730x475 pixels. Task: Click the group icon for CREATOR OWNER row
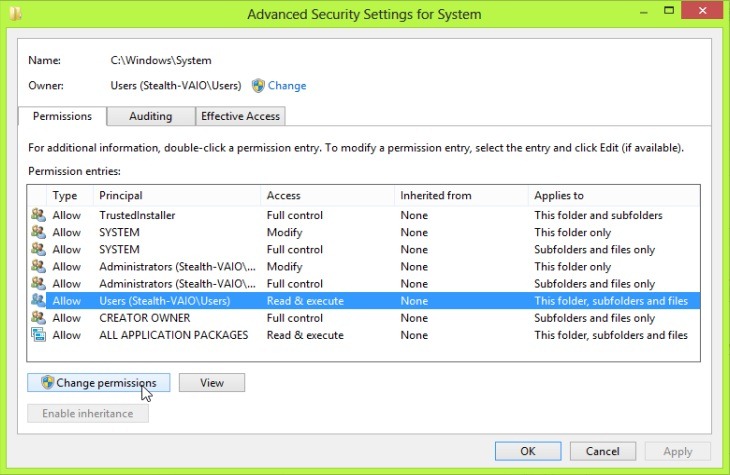click(x=38, y=318)
